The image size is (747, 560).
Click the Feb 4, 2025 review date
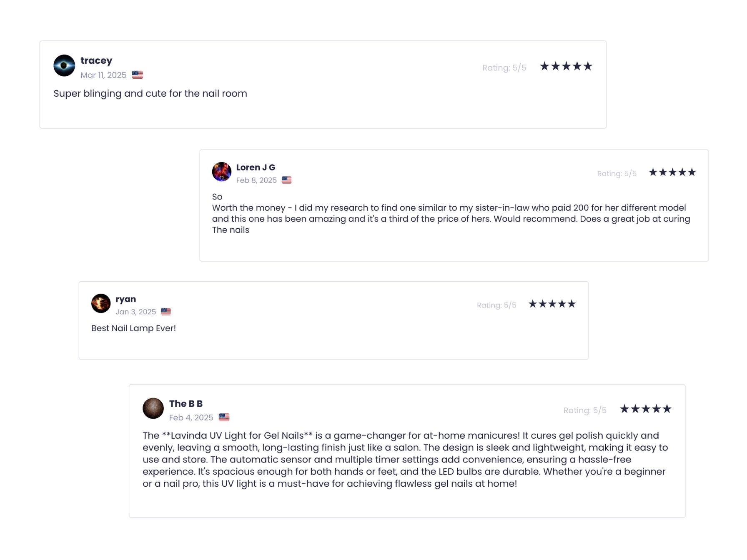point(191,417)
